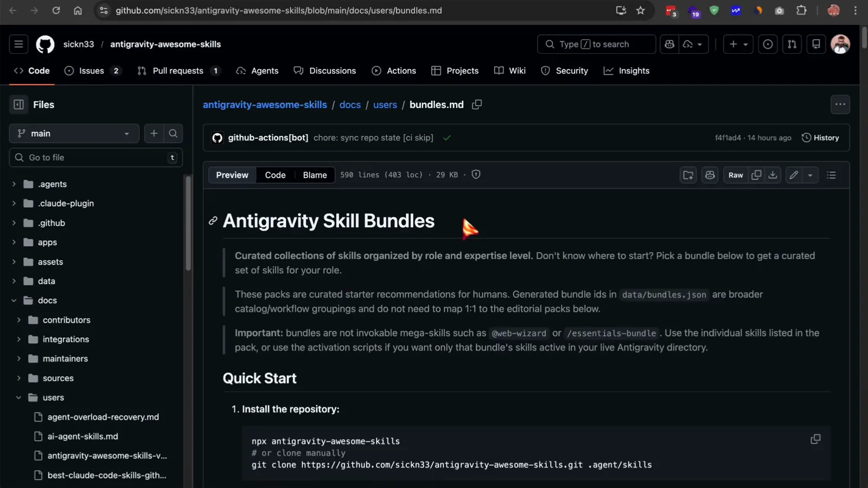Viewport: 868px width, 488px height.
Task: Switch to Code view of file
Action: (275, 175)
